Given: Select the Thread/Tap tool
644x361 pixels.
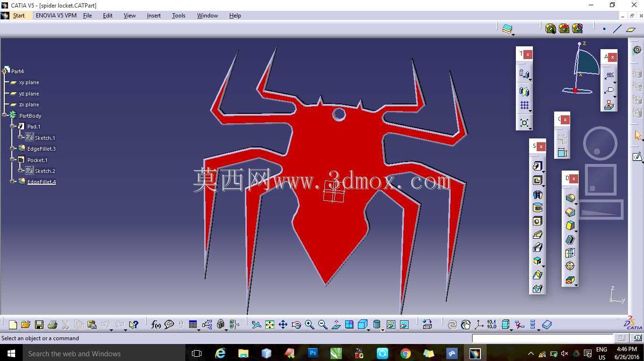Looking at the screenshot, I should [x=570, y=266].
